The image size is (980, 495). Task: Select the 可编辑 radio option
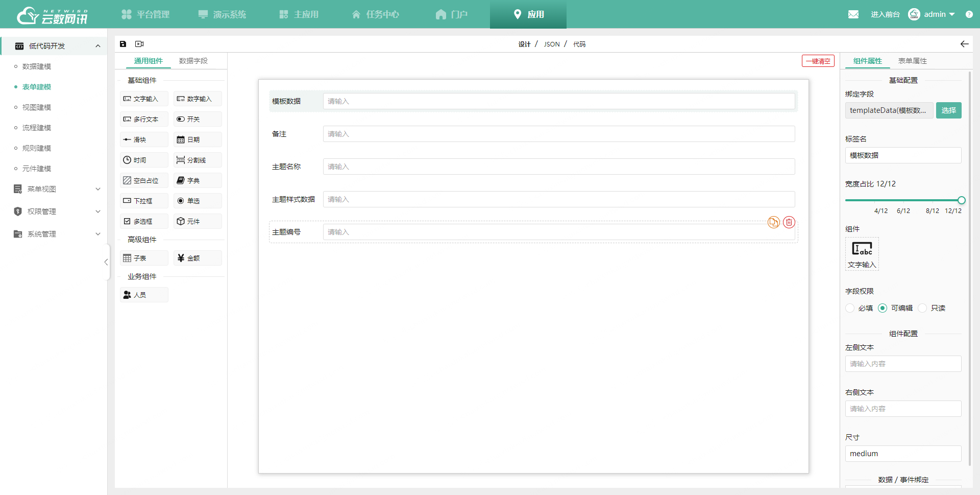[883, 308]
